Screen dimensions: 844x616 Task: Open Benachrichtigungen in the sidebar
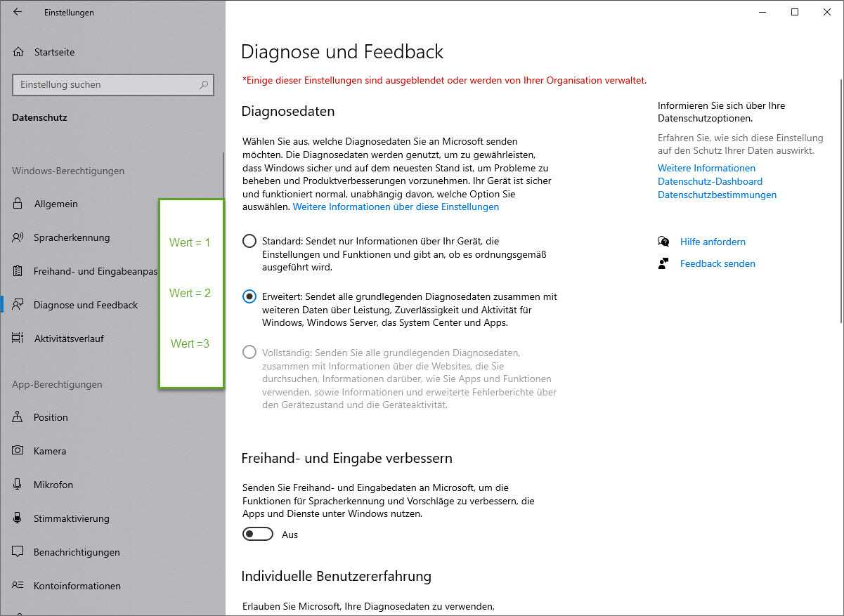77,552
